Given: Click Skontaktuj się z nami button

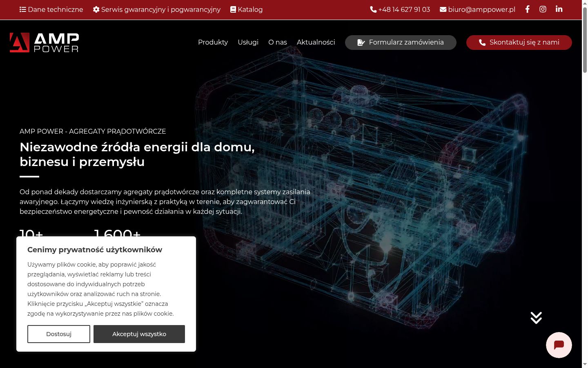Looking at the screenshot, I should tap(519, 43).
